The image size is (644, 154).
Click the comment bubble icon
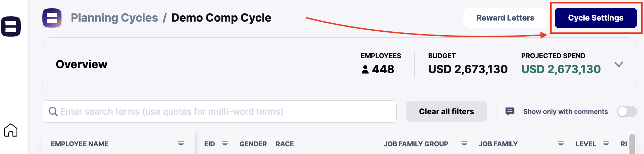510,111
